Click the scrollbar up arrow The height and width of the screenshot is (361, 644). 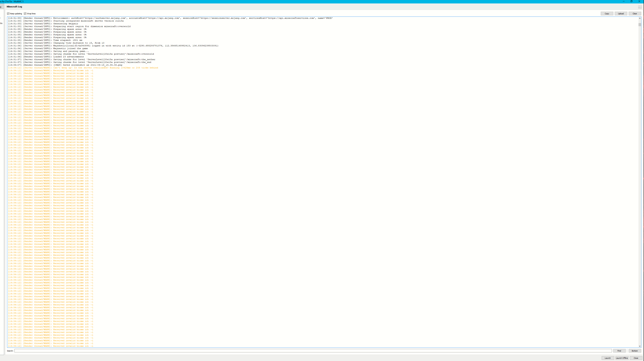(640, 18)
